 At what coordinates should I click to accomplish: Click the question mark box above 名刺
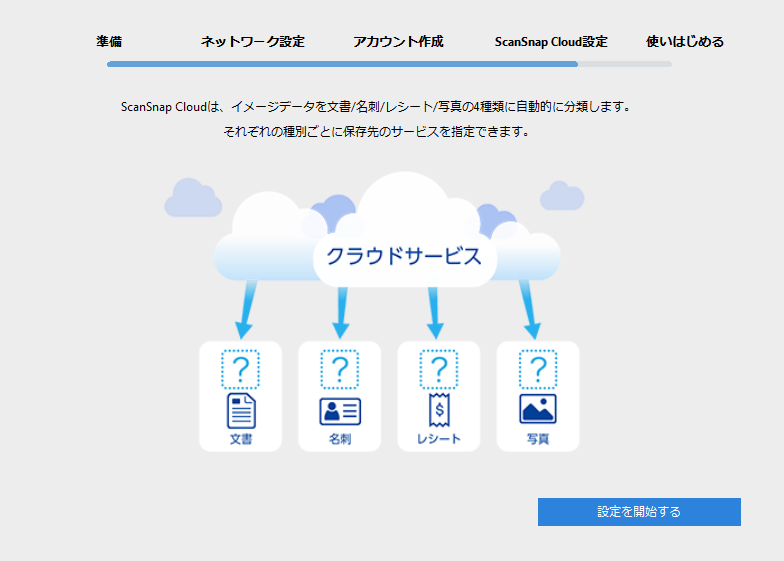click(340, 370)
